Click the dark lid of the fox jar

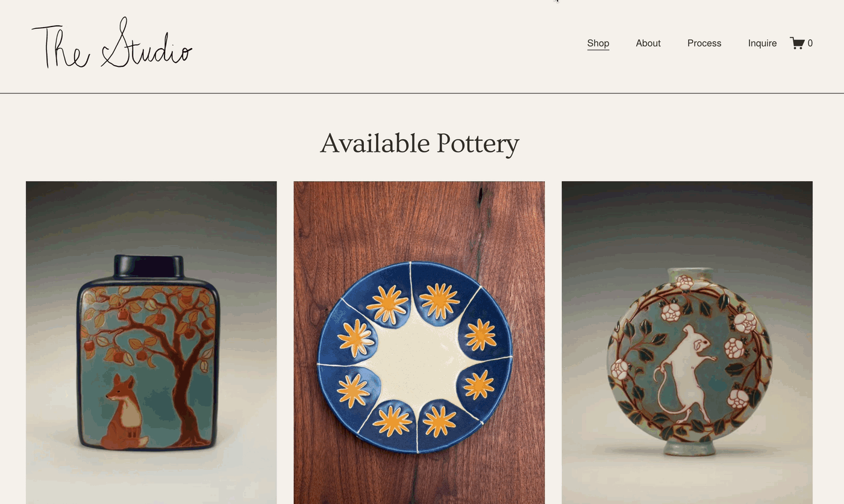click(x=148, y=266)
